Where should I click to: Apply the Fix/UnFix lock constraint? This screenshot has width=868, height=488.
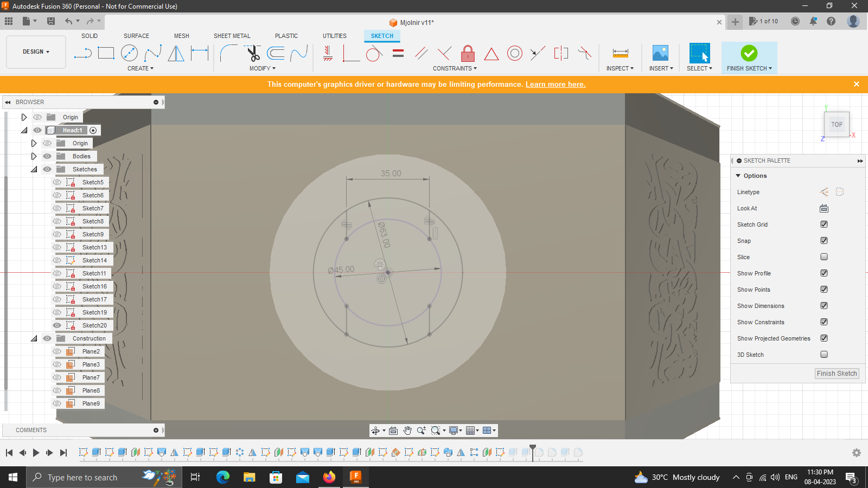[468, 53]
